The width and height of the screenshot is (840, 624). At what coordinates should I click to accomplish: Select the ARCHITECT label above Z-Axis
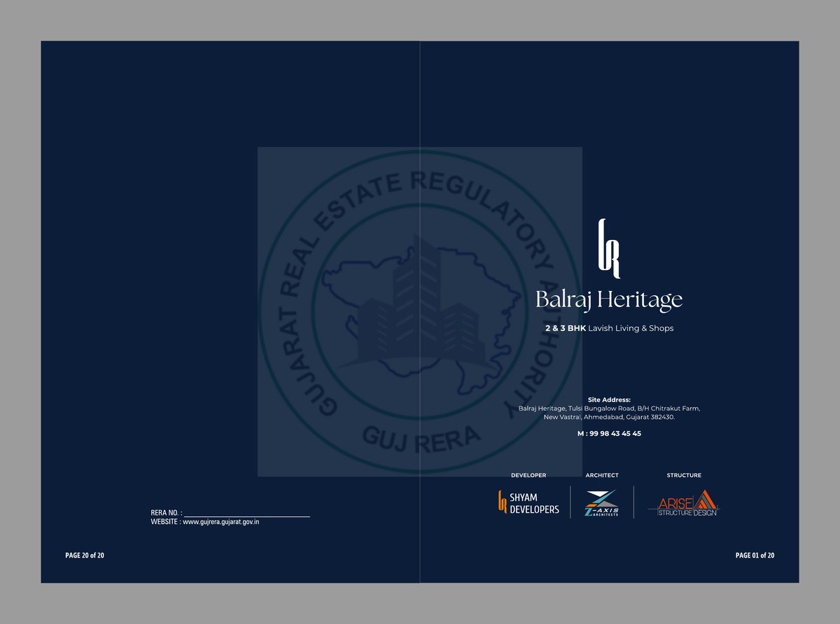pyautogui.click(x=602, y=475)
